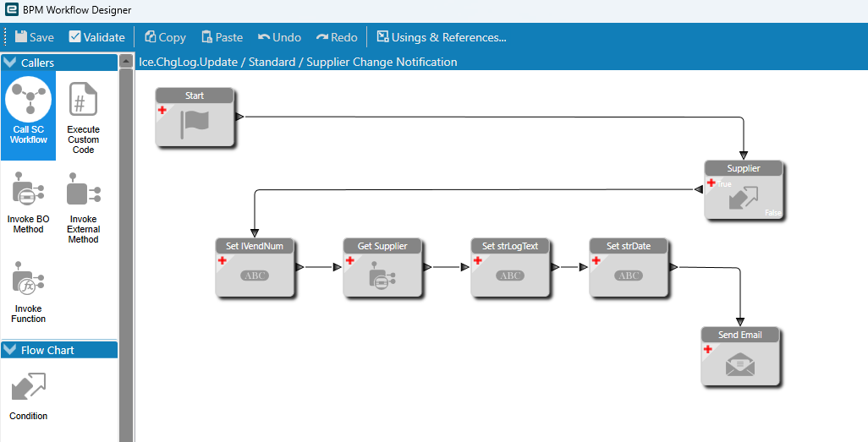Image resolution: width=868 pixels, height=442 pixels.
Task: Click the Supplier condition node icon
Action: tap(743, 198)
